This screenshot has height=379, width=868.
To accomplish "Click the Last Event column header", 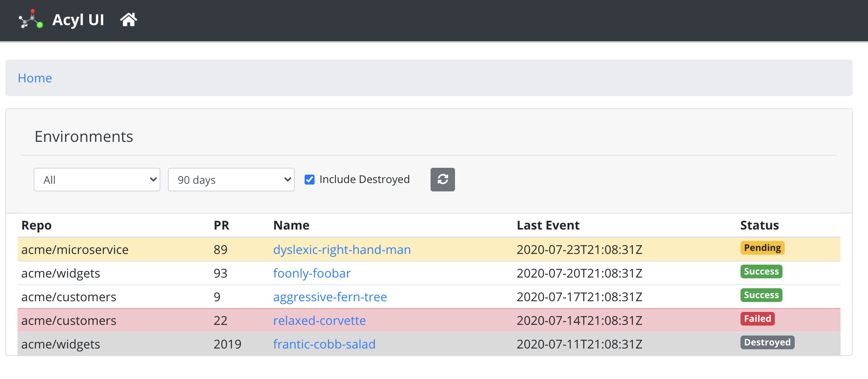I will pos(548,225).
